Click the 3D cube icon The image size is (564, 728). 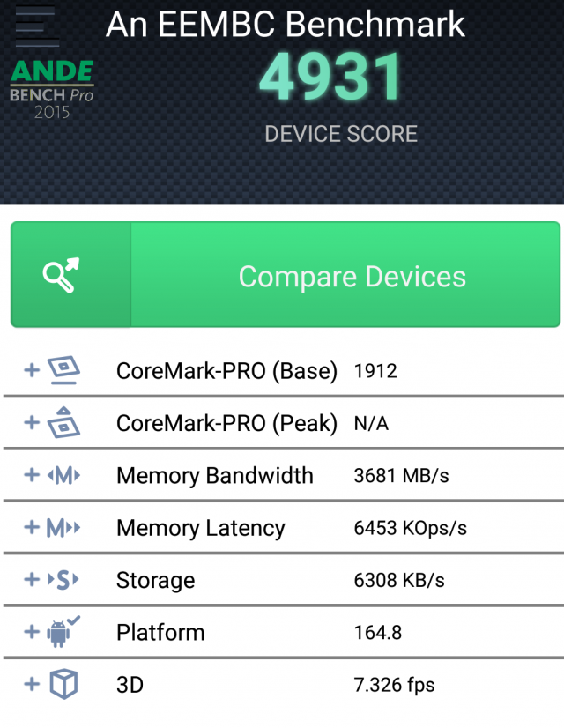click(63, 684)
